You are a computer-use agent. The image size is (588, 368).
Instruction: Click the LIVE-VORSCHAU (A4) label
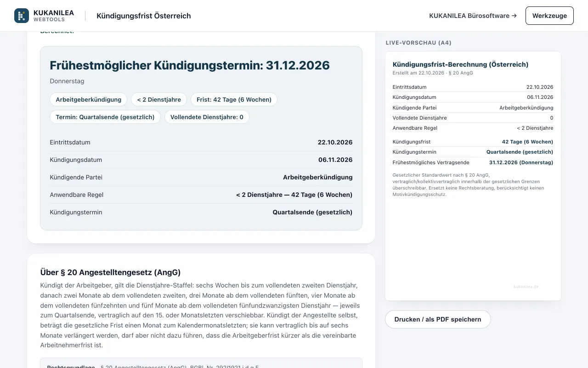418,43
